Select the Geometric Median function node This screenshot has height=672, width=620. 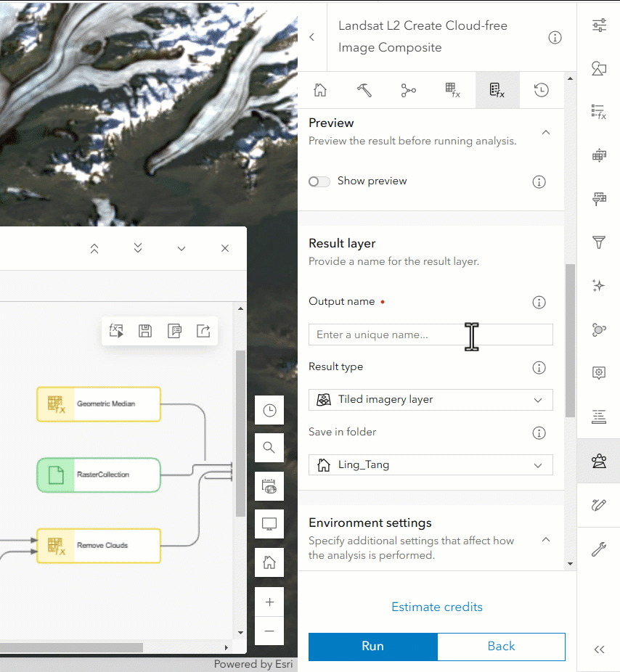click(99, 404)
